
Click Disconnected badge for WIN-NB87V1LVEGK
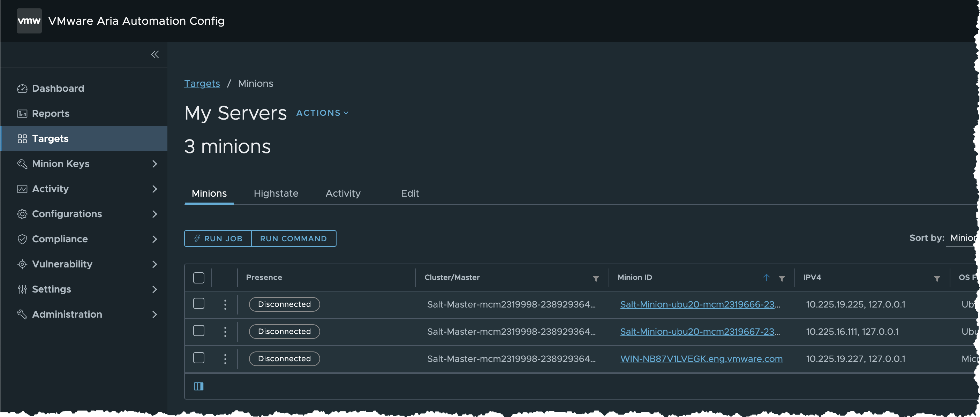click(x=284, y=359)
